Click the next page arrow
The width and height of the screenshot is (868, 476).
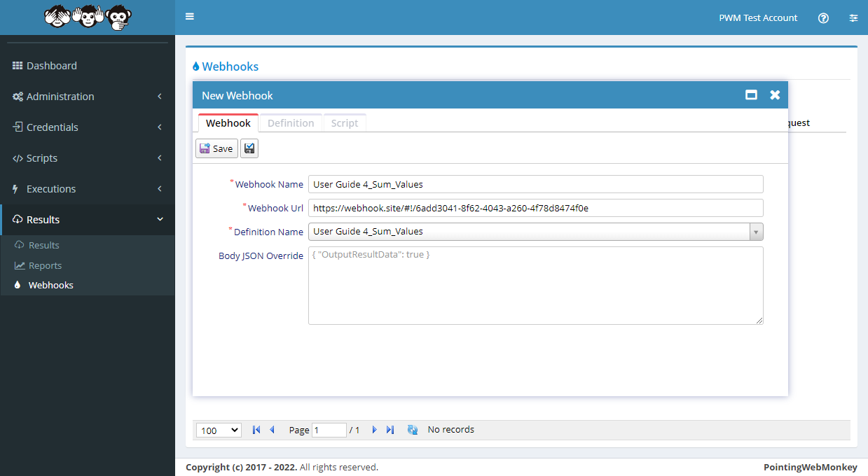[375, 430]
